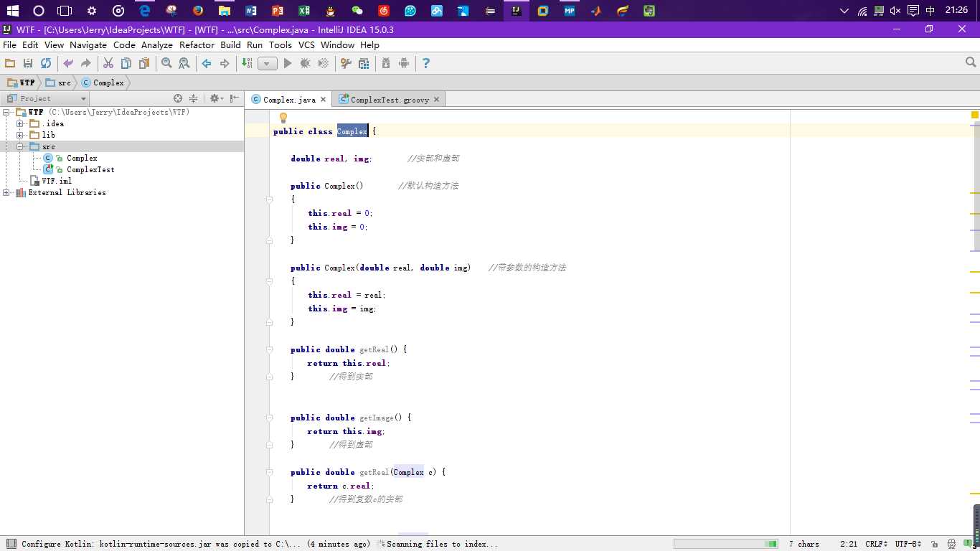The width and height of the screenshot is (980, 551).
Task: Click the src breadcrumb in navigation bar
Action: pos(59,83)
